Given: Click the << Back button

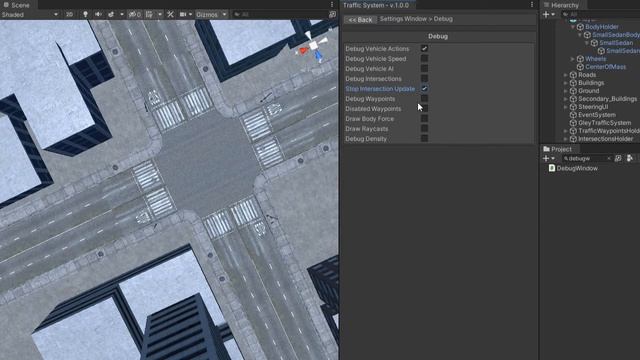Looking at the screenshot, I should pyautogui.click(x=360, y=20).
